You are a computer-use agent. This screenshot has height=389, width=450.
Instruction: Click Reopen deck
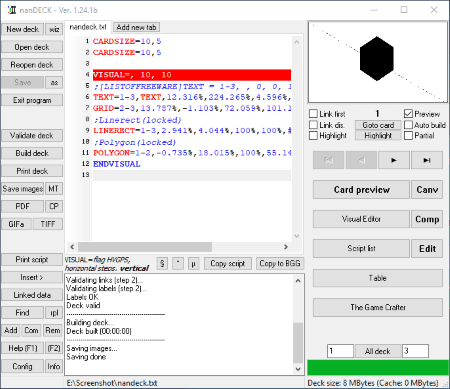click(32, 65)
